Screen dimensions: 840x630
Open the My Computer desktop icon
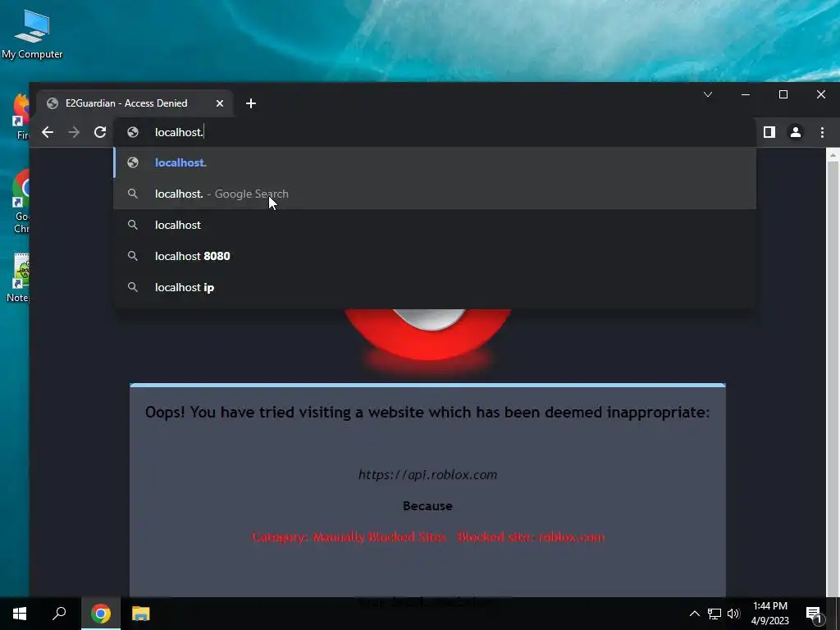pyautogui.click(x=32, y=34)
